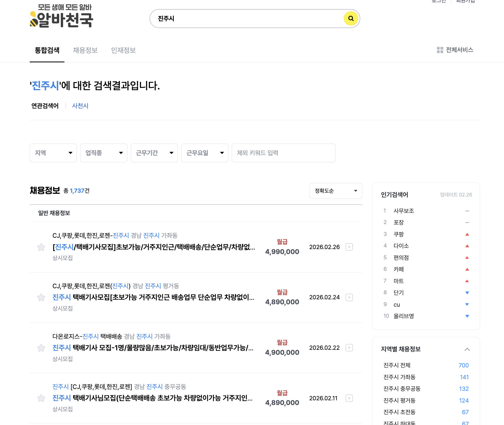The image size is (504, 425).
Task: Click plus icon on the first CJ listing
Action: 349,247
